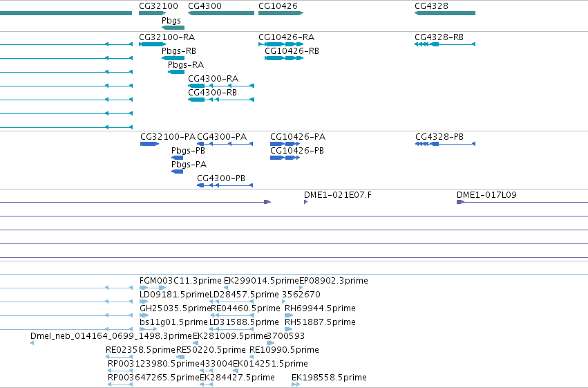Click the CG10426 gene label
This screenshot has width=588, height=388.
(x=278, y=6)
